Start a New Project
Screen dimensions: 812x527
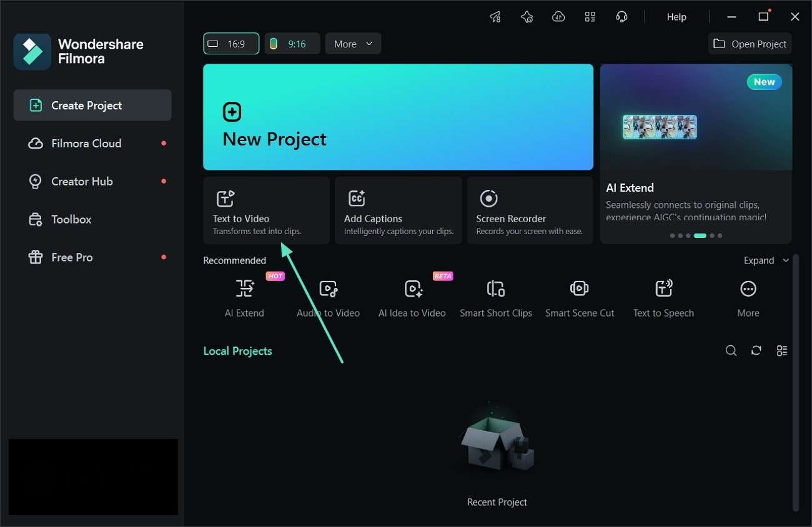[x=398, y=117]
